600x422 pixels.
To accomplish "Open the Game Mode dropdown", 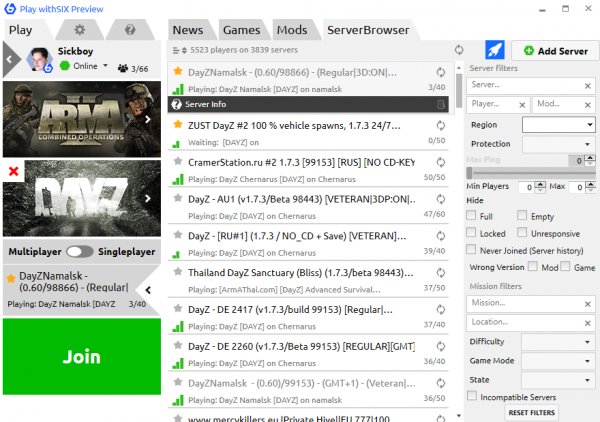I will click(x=559, y=361).
